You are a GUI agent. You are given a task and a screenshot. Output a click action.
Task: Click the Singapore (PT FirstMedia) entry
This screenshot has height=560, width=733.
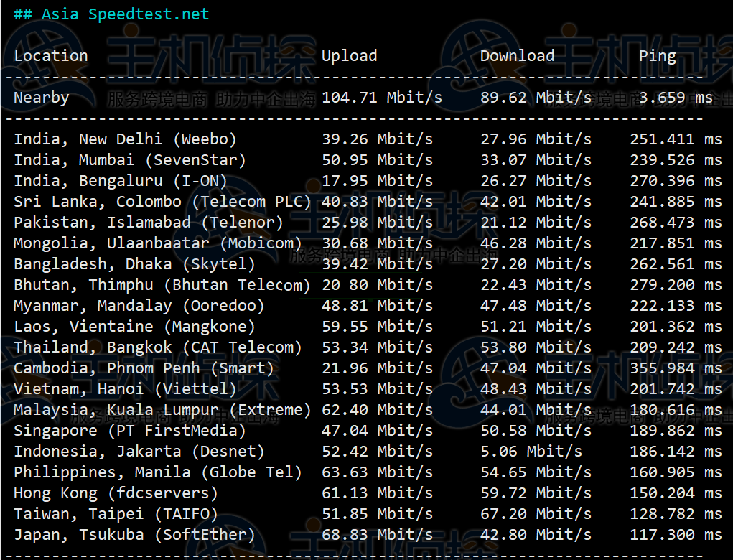click(130, 431)
